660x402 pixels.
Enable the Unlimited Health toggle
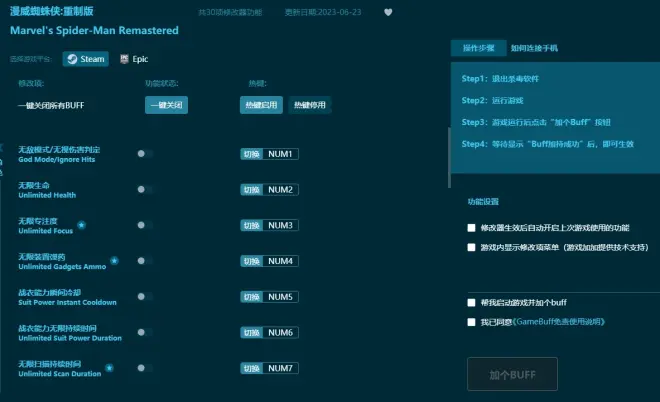[144, 190]
